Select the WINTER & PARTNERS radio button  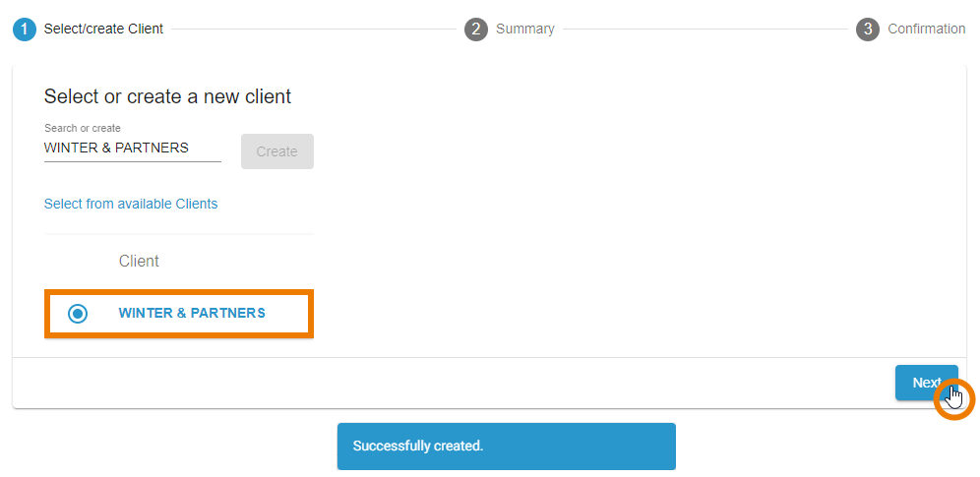click(x=78, y=313)
